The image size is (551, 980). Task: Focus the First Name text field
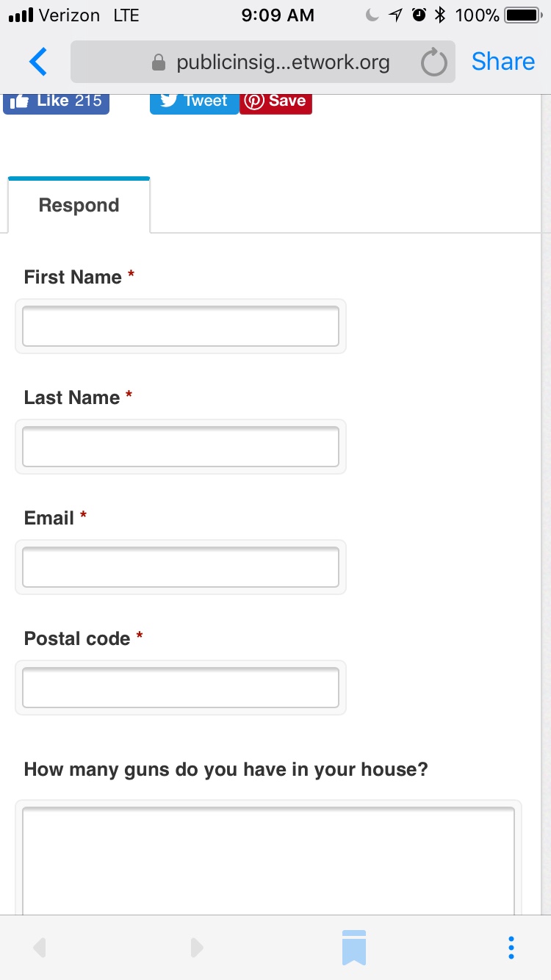point(181,326)
